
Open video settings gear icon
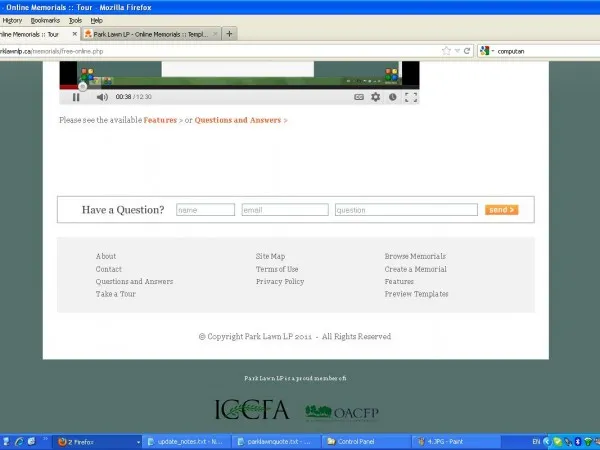tap(376, 97)
